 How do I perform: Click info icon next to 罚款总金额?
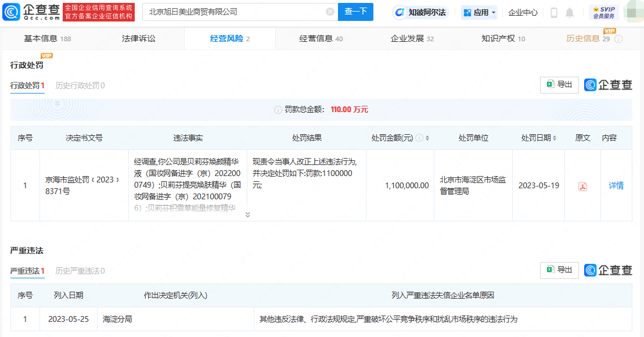coord(278,110)
